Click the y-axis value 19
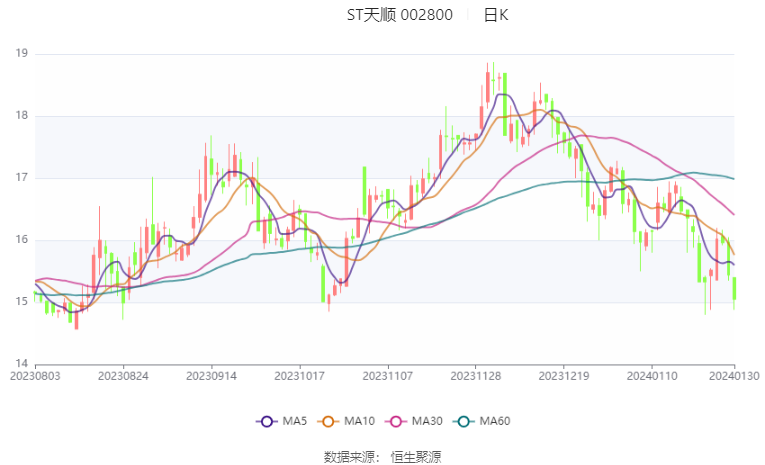Viewport: 765px width, 465px height. pyautogui.click(x=21, y=53)
